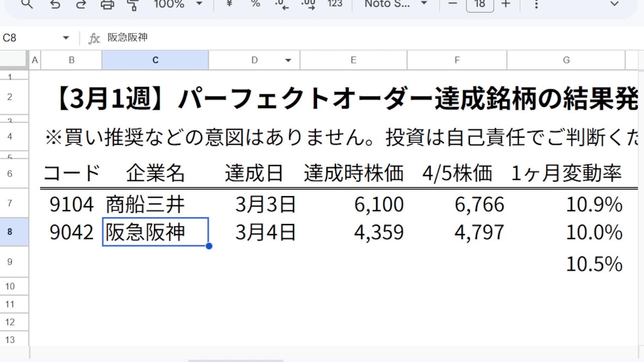This screenshot has height=362, width=644.
Task: Click the title cell 【3月1週】パーフェクトオーダー
Action: (345, 98)
